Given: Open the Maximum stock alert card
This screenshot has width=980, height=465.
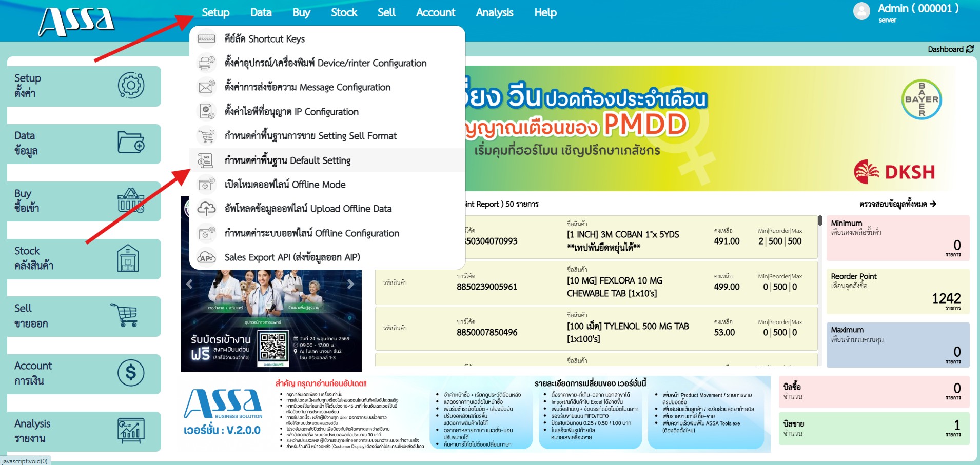Looking at the screenshot, I should (898, 345).
